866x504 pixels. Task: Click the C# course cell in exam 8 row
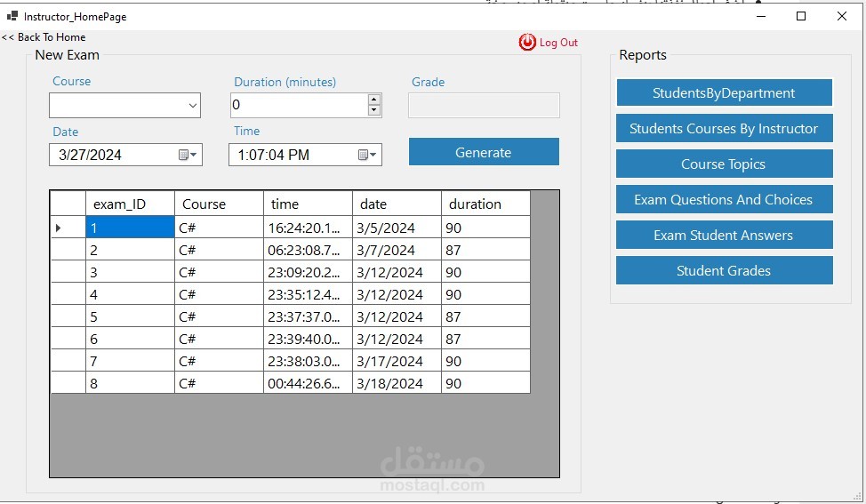220,382
